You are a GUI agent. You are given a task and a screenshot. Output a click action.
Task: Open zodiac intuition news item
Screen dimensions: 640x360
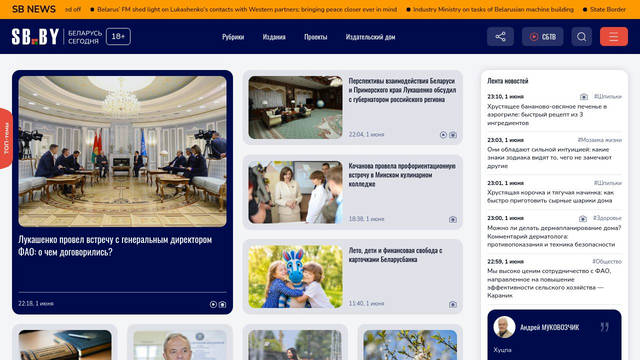point(549,158)
